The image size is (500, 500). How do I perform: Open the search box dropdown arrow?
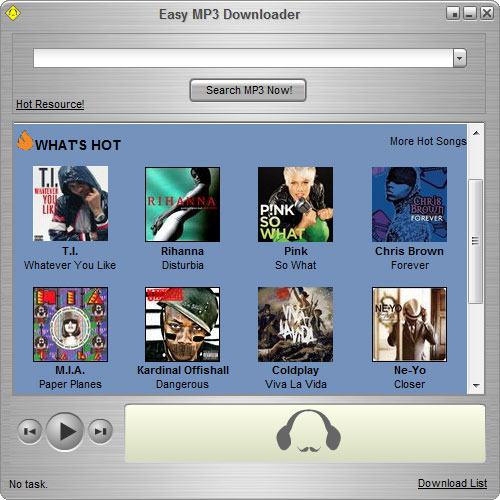point(459,58)
